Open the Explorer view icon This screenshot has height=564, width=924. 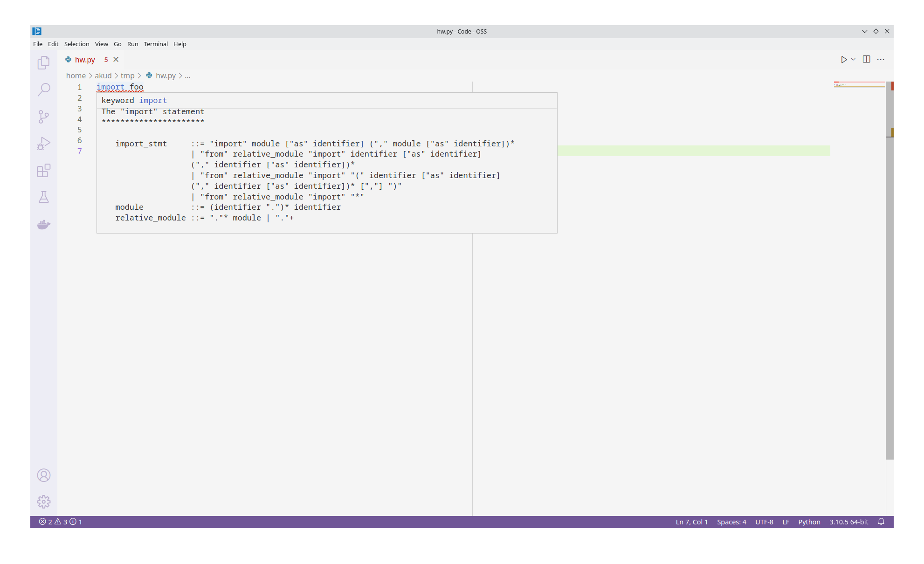[x=44, y=62]
